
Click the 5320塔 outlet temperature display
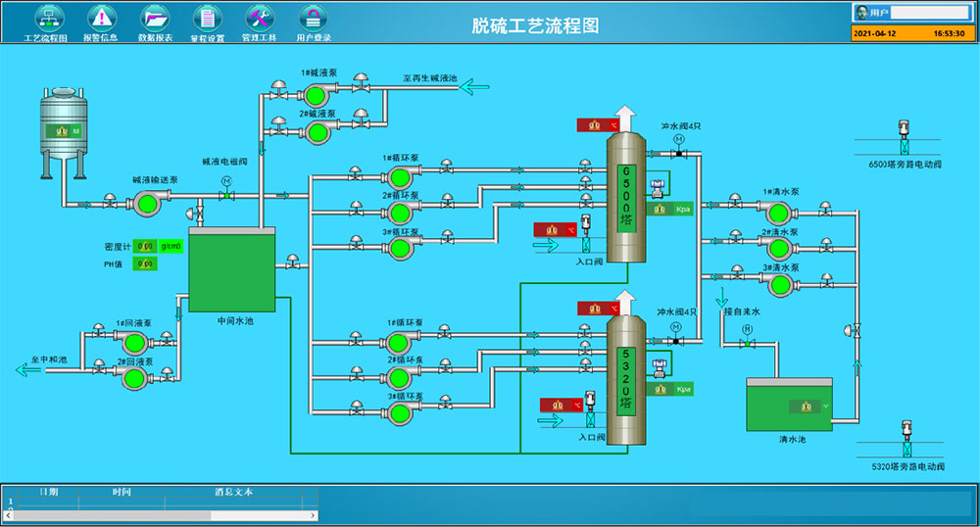[598, 309]
